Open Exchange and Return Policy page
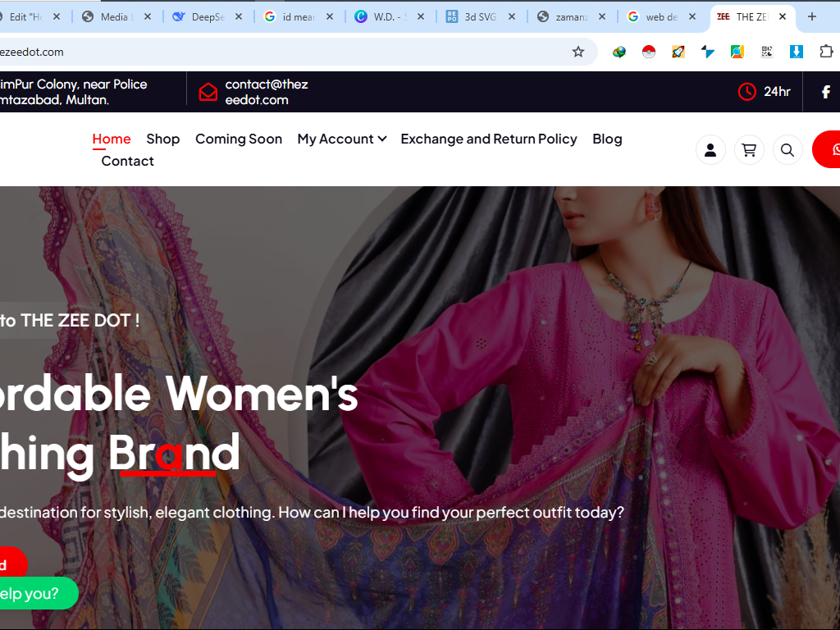 tap(489, 139)
